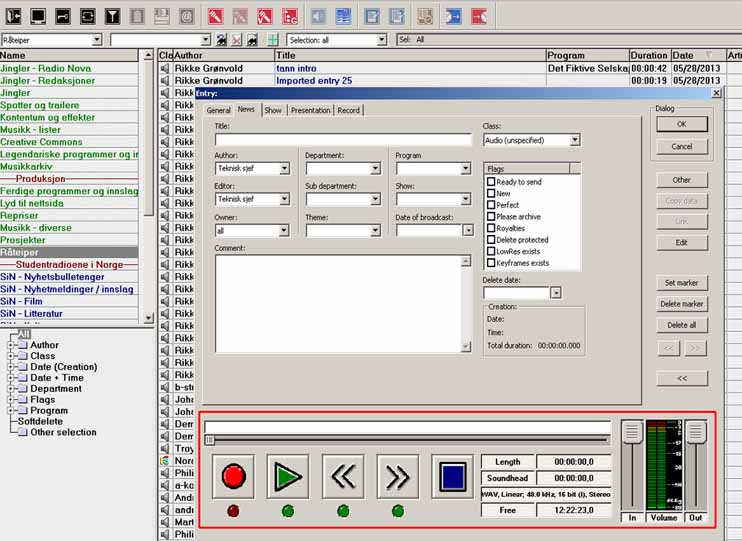The height and width of the screenshot is (541, 742).
Task: Open the Presentation tab
Action: pos(310,110)
